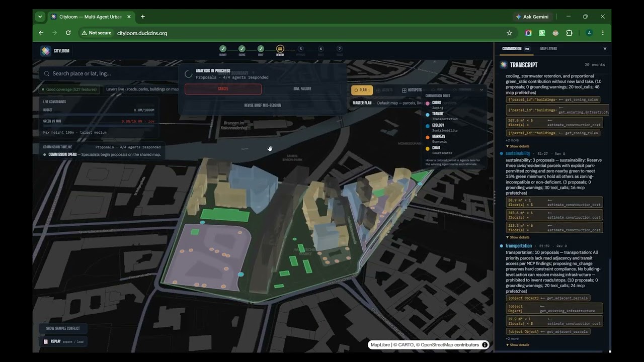Show the +2 more calls under transportation
Viewport: 644px width, 362px height.
point(512,338)
